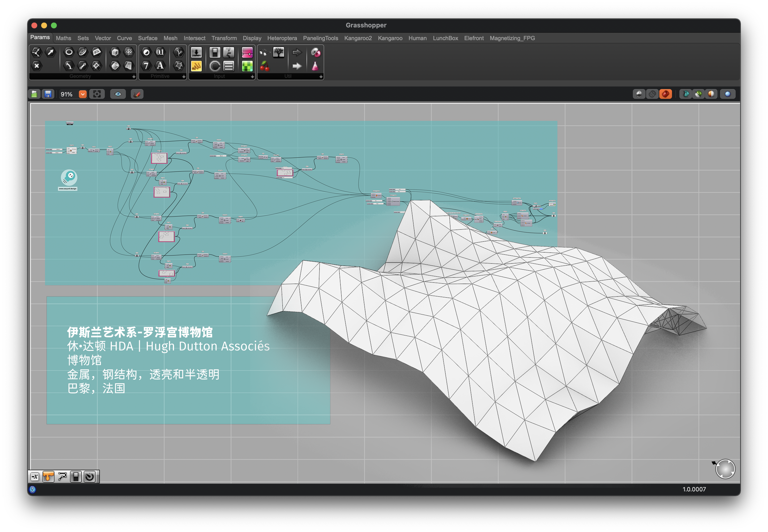The image size is (768, 532).
Task: Click the www.easyref.design link label
Action: 68,189
